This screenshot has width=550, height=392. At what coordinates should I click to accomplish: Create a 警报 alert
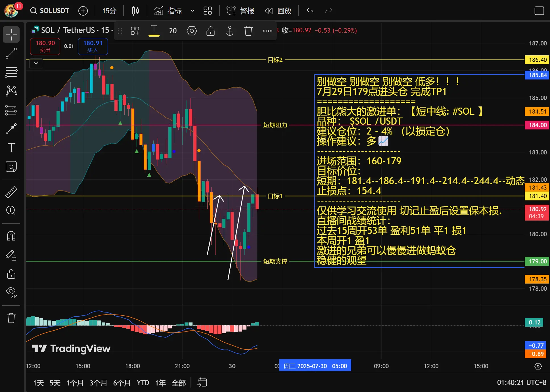tap(240, 11)
